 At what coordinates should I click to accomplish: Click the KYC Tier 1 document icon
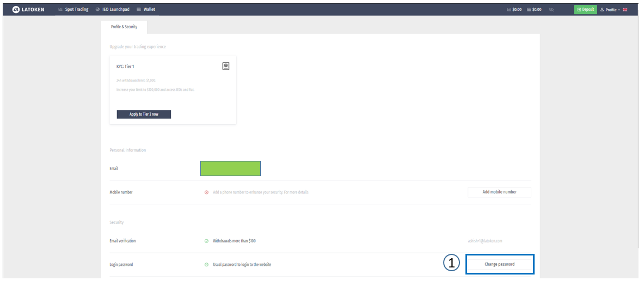click(x=226, y=66)
